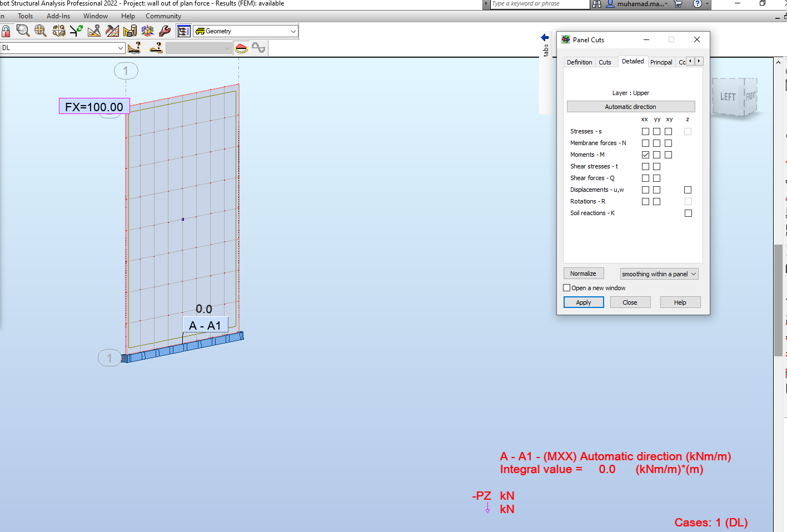Screen dimensions: 787x532
Task: Select the stress map diagram icon
Action: point(241,48)
